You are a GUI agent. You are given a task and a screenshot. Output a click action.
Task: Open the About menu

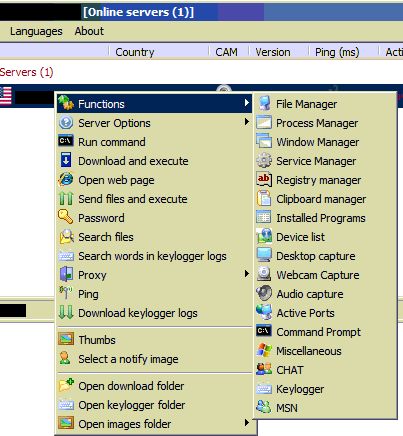click(89, 31)
